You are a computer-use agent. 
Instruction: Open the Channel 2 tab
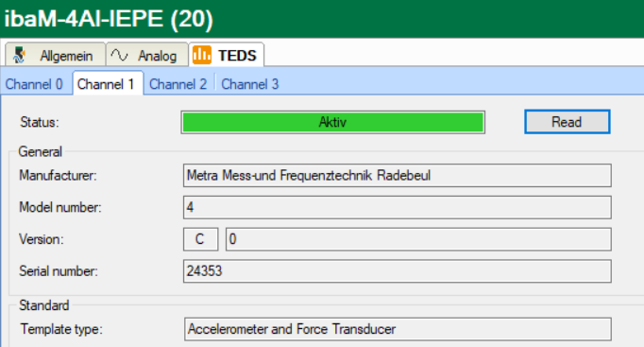[x=178, y=84]
